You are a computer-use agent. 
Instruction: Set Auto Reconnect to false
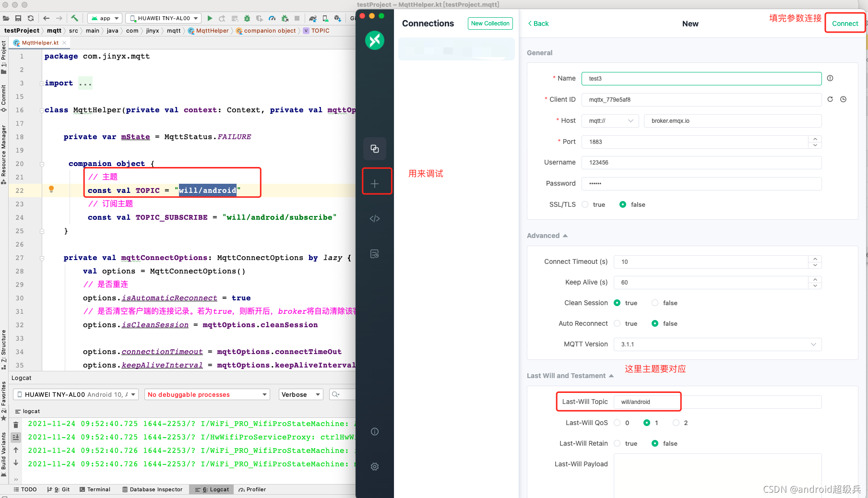(655, 323)
